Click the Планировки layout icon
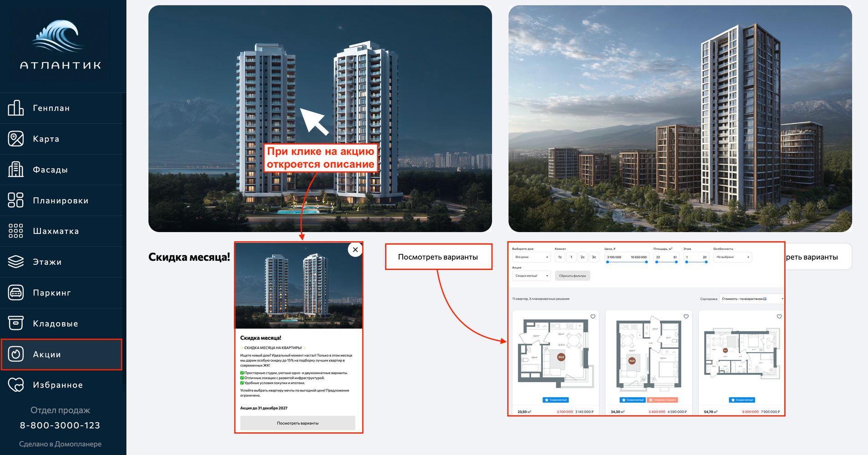This screenshot has height=455, width=868. 16,200
